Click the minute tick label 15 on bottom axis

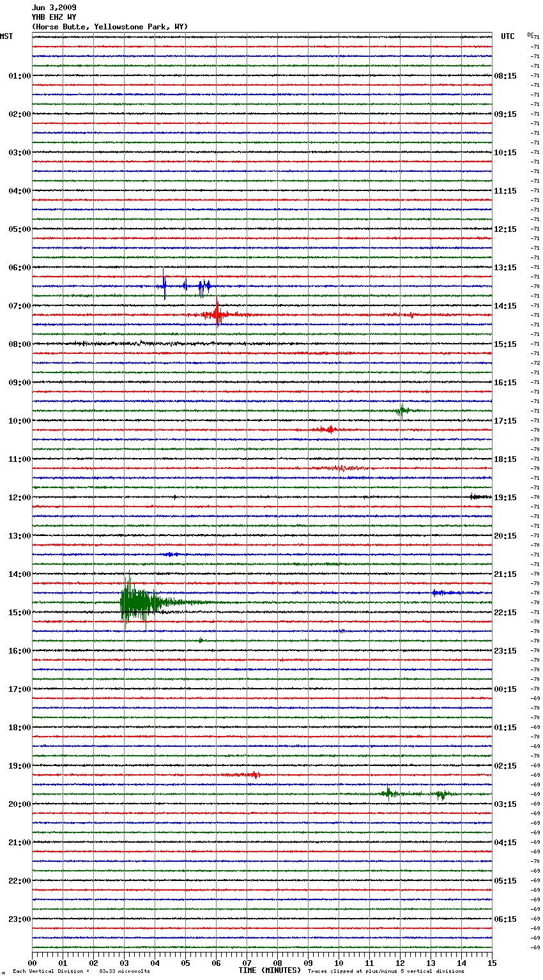(492, 963)
